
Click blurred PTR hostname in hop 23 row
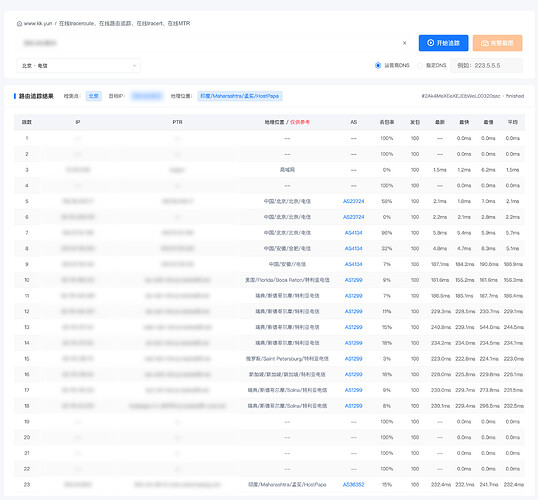click(x=177, y=485)
